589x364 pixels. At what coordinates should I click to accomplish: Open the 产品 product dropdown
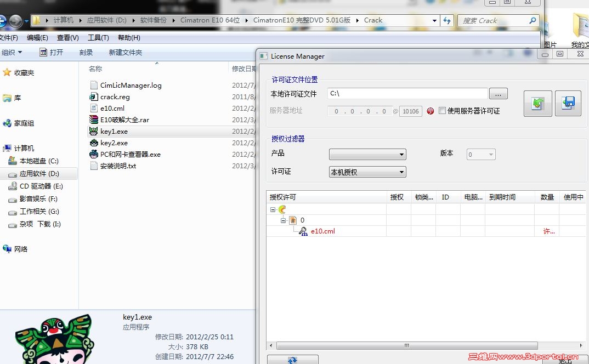[x=367, y=155]
